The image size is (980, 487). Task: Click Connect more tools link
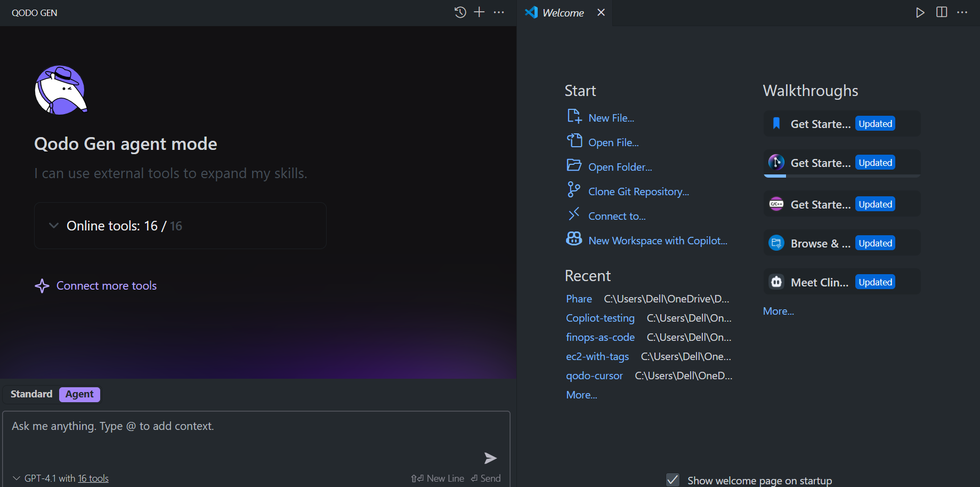click(107, 286)
